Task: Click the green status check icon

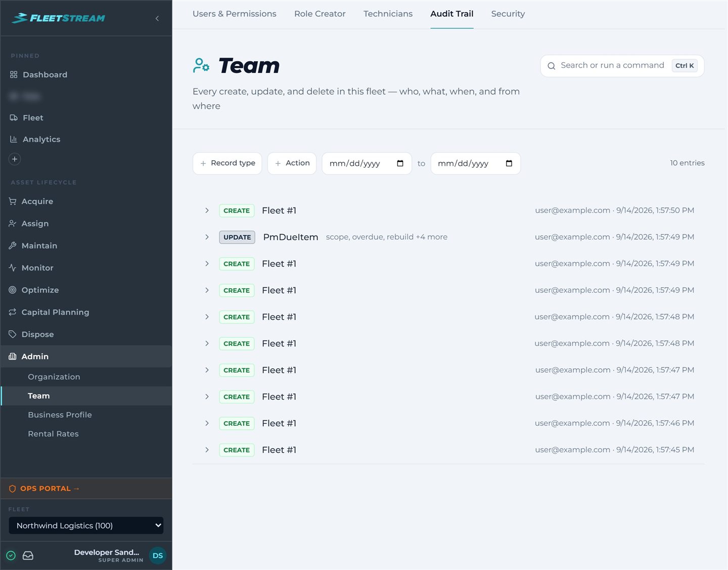Action: [x=11, y=555]
